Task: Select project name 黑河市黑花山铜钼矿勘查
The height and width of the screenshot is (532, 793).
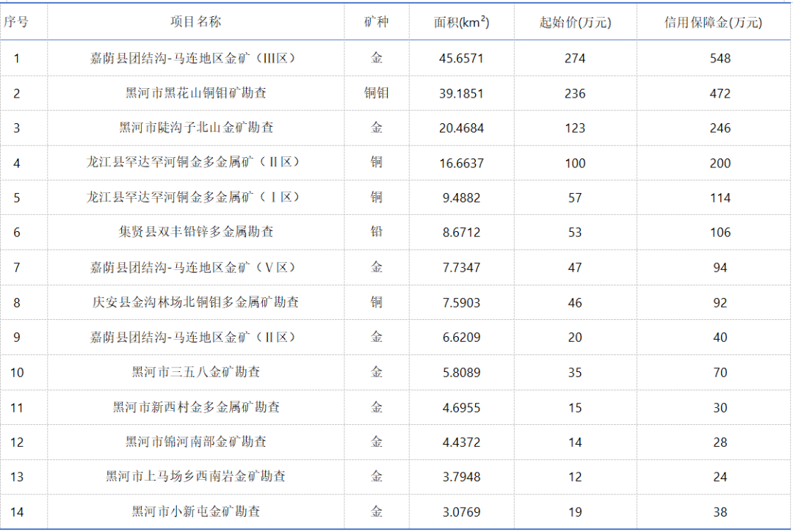Action: [196, 93]
